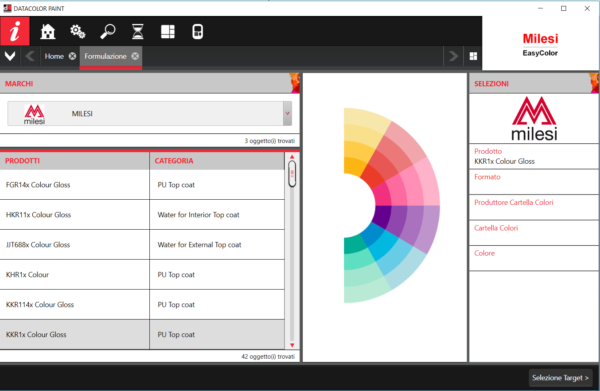The height and width of the screenshot is (391, 600).
Task: Switch to the Formulazione tab
Action: (105, 56)
